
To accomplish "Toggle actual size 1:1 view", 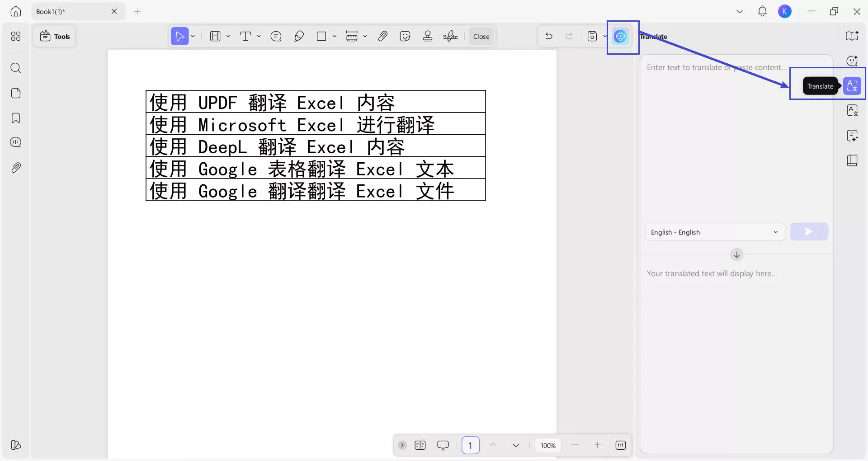I will (620, 446).
